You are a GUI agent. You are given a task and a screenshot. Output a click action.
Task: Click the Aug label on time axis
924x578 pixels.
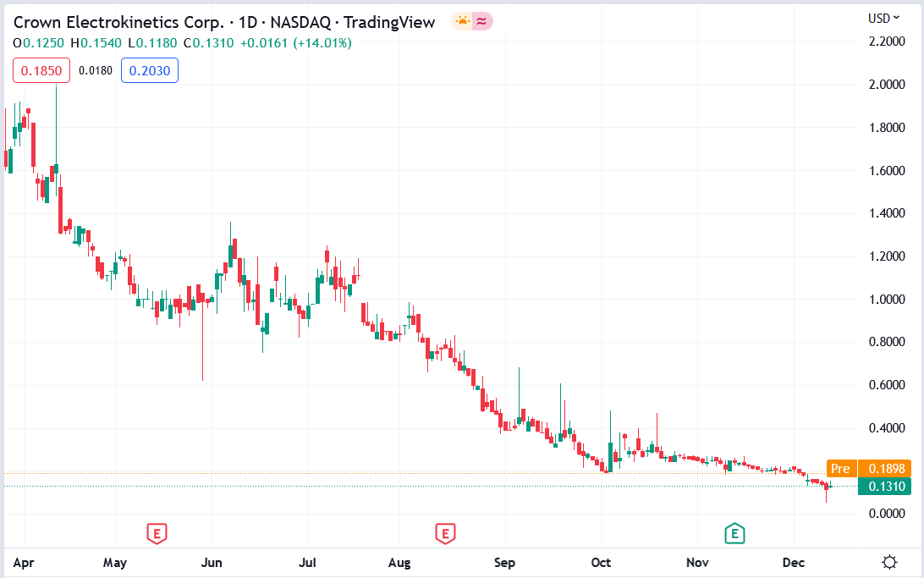tap(399, 563)
